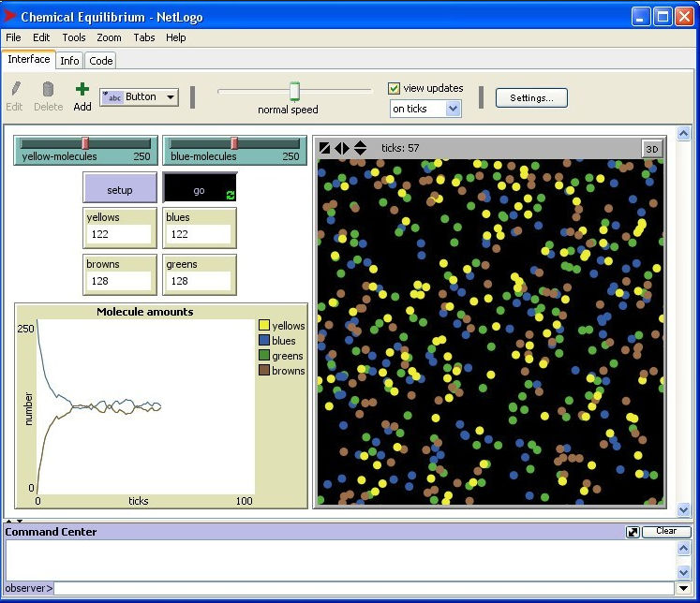
Task: Click the plot x-axis max value 100
Action: point(245,501)
